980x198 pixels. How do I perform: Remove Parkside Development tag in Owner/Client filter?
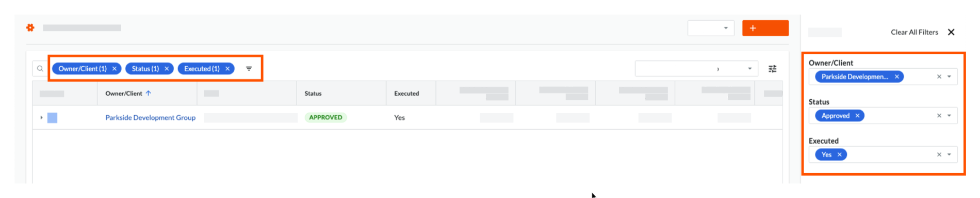pyautogui.click(x=897, y=77)
